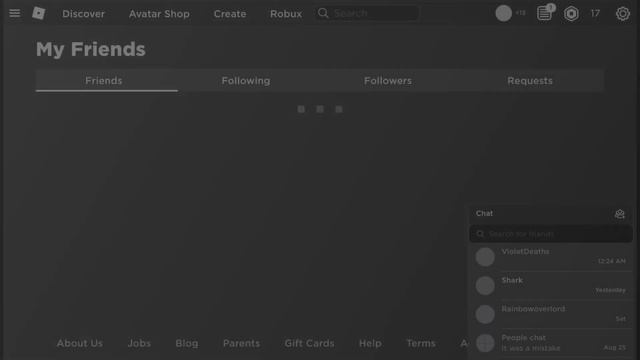Click the create chat group icon
Viewport: 640px width, 360px height.
click(620, 214)
